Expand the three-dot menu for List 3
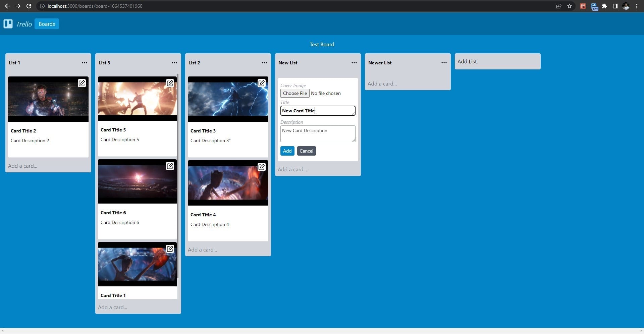Screen dimensions: 644x334 coord(174,63)
